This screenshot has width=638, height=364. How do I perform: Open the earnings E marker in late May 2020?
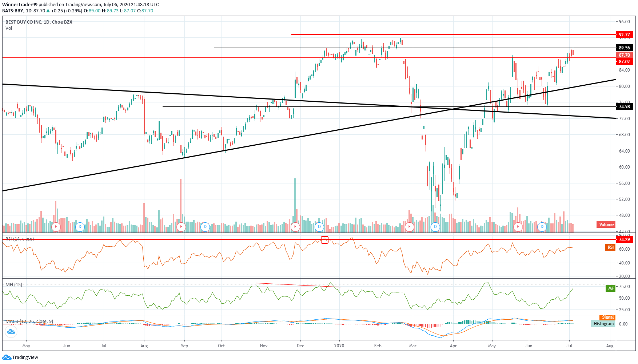[x=518, y=227]
